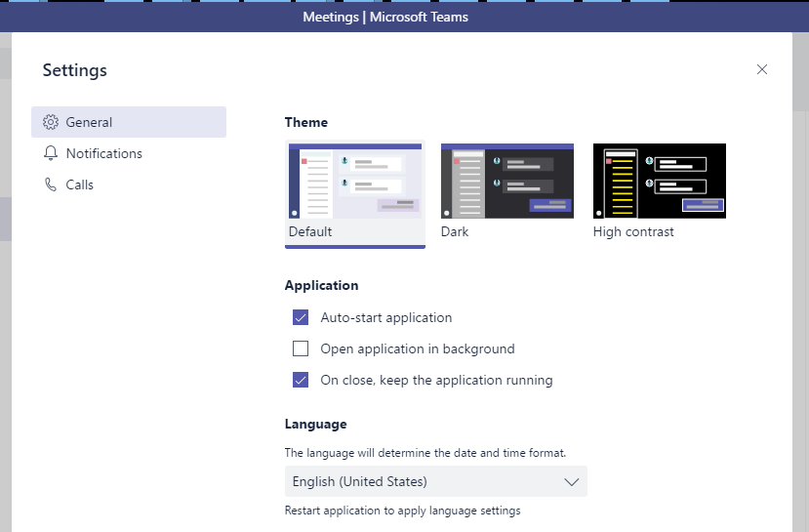Click the bell icon beside Notifications
This screenshot has width=809, height=532.
tap(51, 153)
